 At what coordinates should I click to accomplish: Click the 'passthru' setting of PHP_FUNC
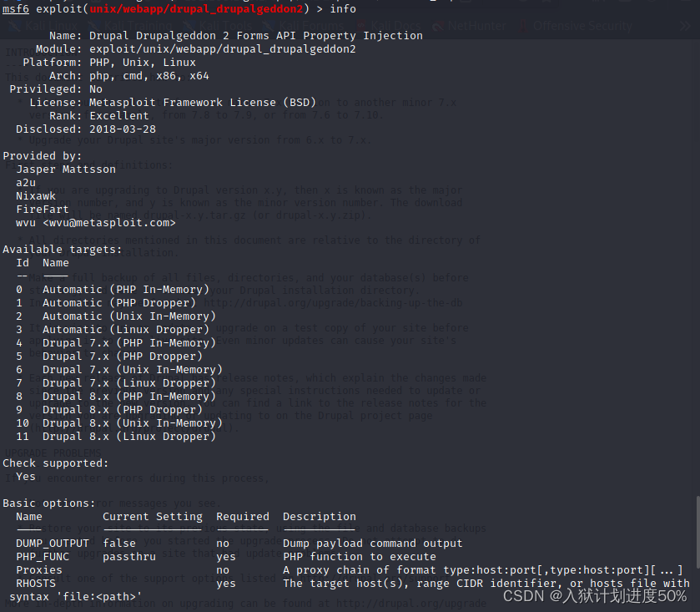click(129, 557)
